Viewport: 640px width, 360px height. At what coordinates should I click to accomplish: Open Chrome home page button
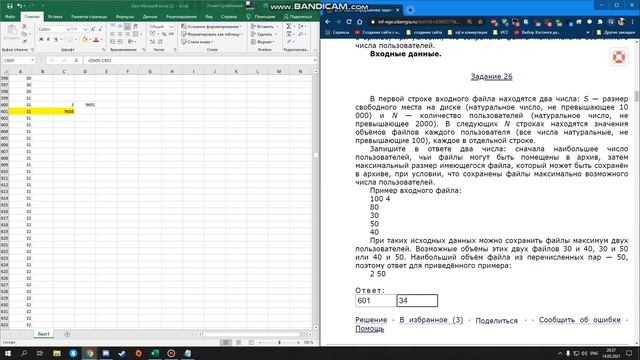click(x=359, y=22)
